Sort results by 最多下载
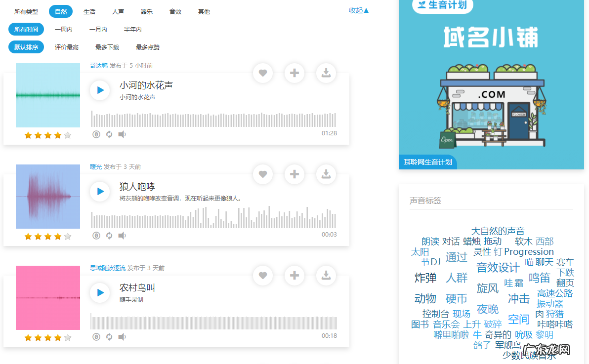The width and height of the screenshot is (589, 364). click(x=107, y=47)
